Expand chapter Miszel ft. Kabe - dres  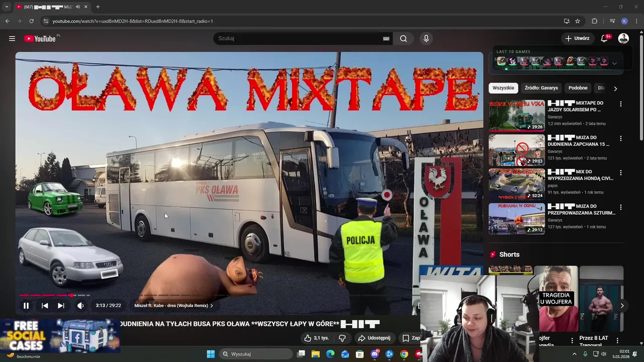(174, 306)
